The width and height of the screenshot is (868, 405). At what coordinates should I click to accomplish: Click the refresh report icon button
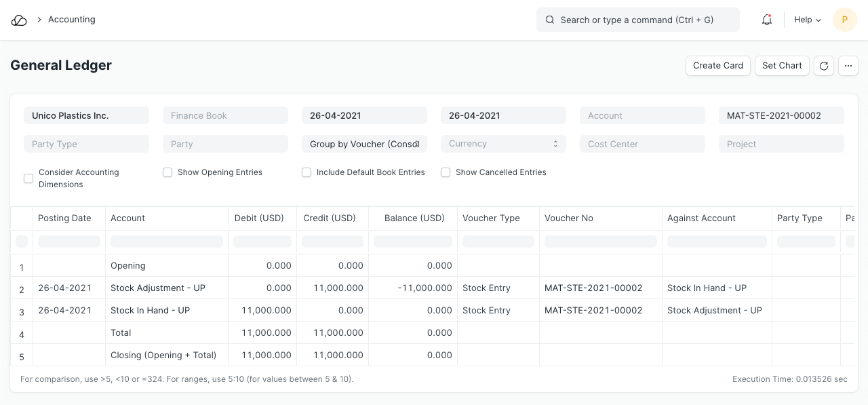tap(824, 66)
